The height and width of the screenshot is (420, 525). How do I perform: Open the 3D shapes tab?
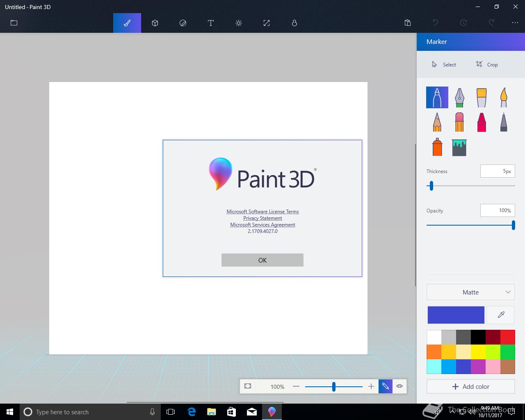tap(155, 23)
